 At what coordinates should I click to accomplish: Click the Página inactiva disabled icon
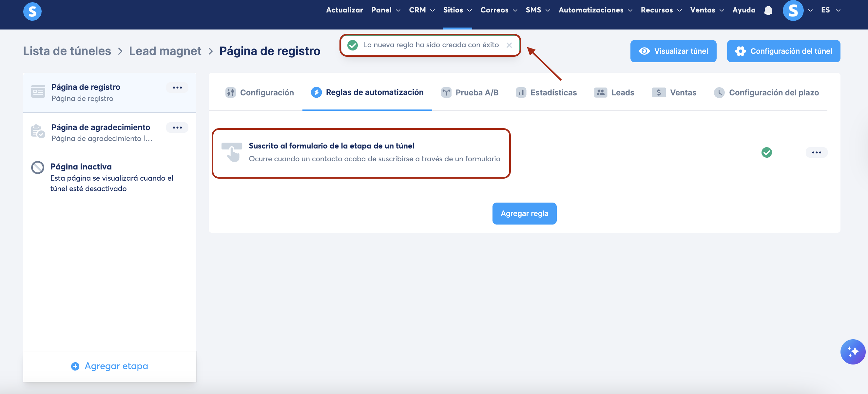[37, 167]
